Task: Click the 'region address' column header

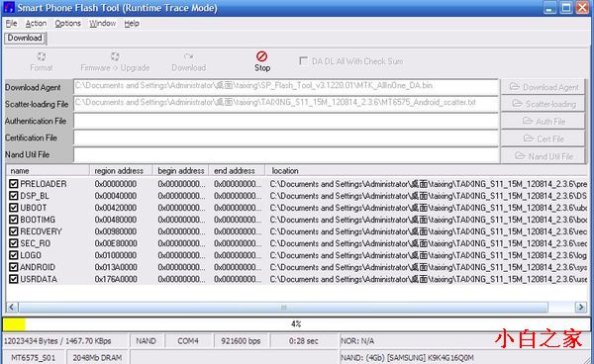Action: coord(121,171)
